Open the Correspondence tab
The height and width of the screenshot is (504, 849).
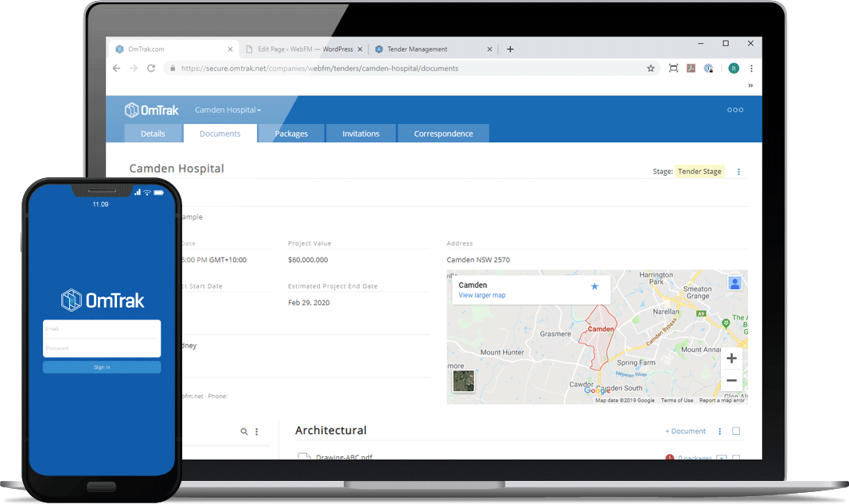pos(443,134)
